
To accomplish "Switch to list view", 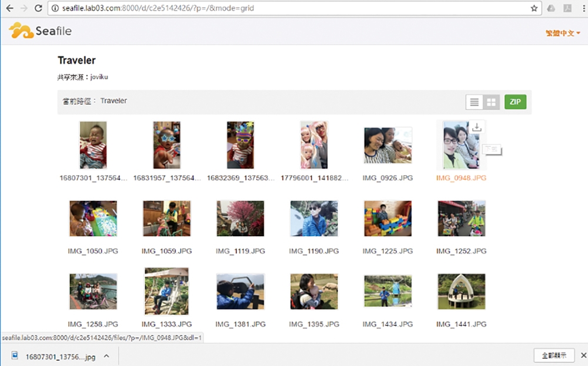I will click(x=475, y=102).
